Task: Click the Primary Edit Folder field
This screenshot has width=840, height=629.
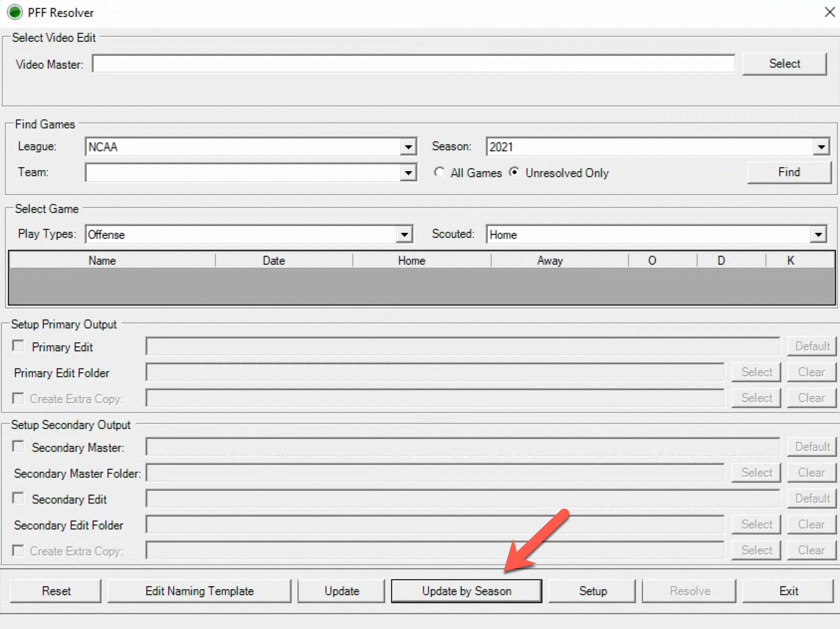Action: pyautogui.click(x=435, y=372)
